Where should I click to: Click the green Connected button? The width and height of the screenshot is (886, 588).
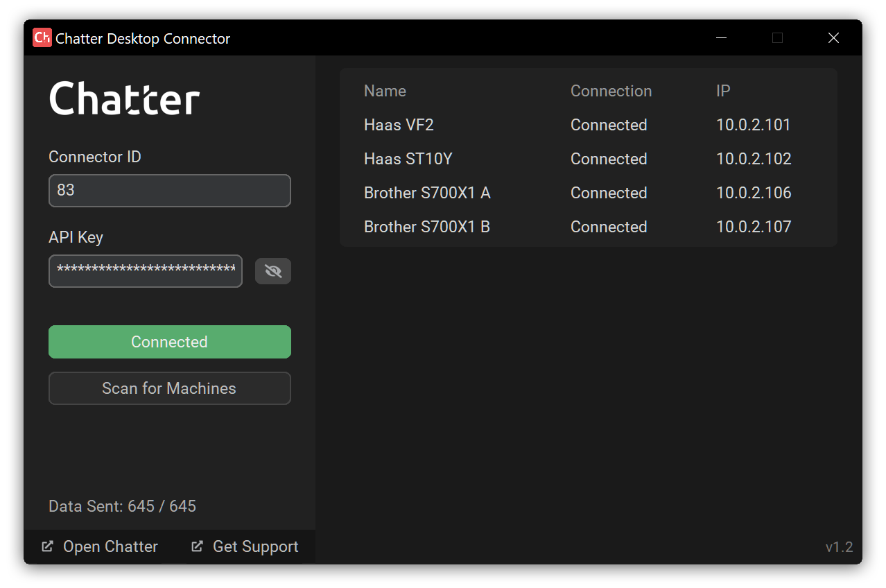click(x=170, y=342)
